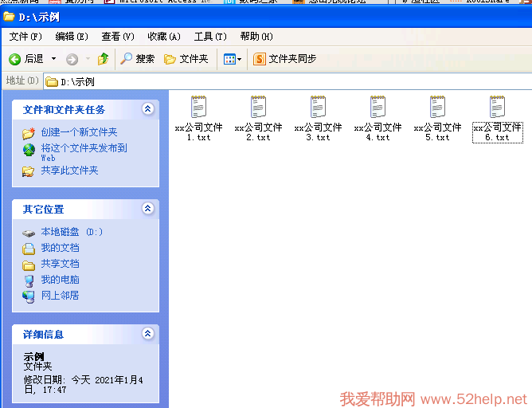Collapse the Other Places (其它位置) panel
The height and width of the screenshot is (408, 532).
pyautogui.click(x=147, y=209)
